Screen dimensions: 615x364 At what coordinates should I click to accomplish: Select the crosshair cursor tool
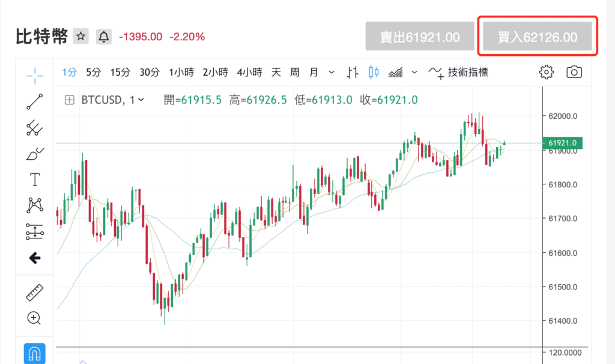(35, 73)
